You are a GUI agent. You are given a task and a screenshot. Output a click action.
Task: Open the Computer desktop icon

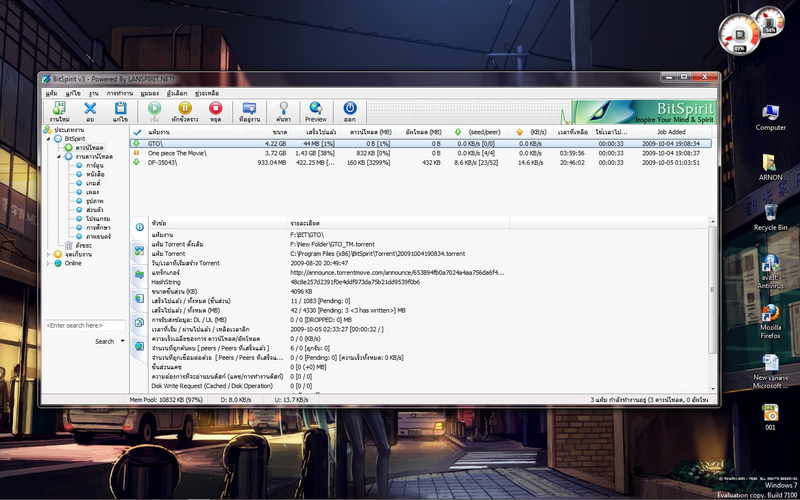tap(770, 117)
